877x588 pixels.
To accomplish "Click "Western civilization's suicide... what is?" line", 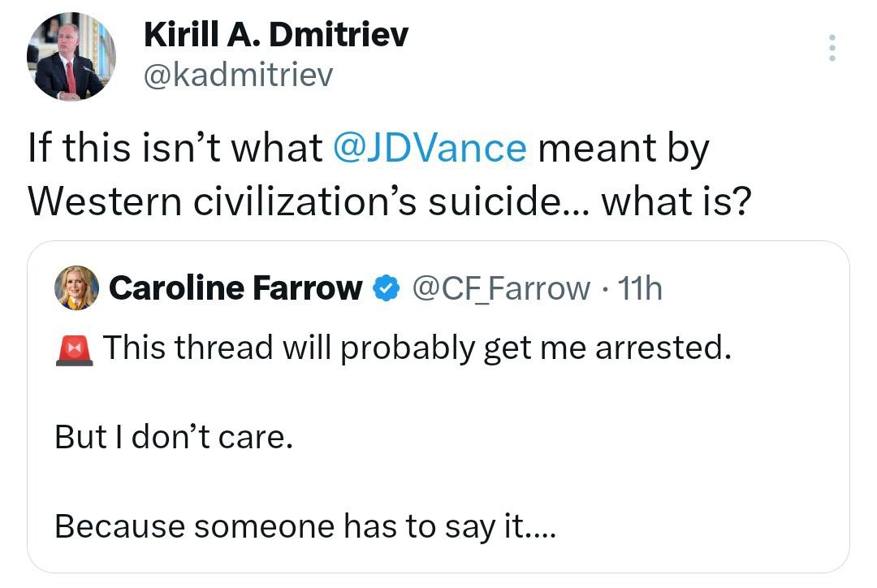I will pos(390,201).
